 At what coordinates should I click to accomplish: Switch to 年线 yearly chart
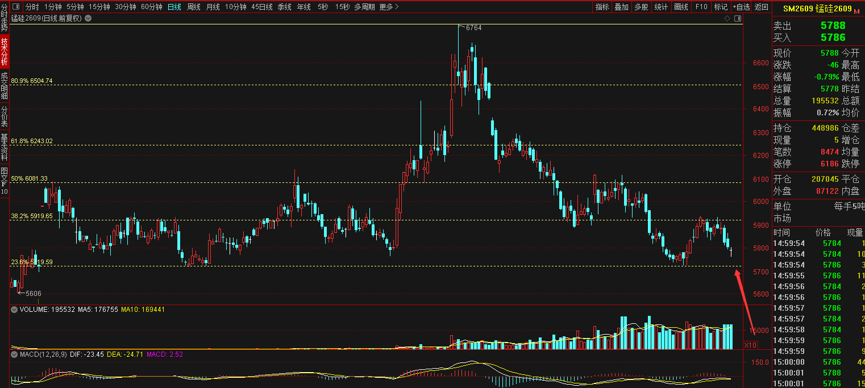303,7
